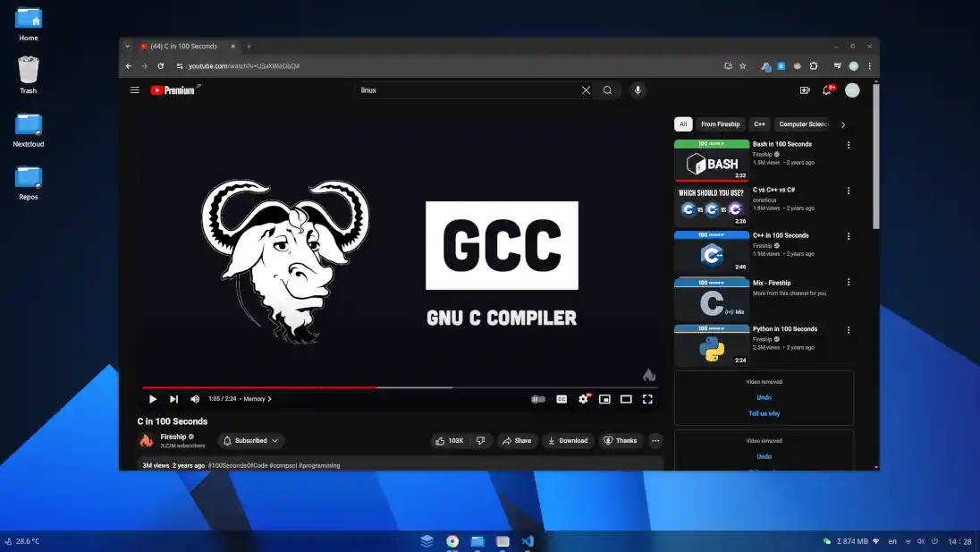This screenshot has width=980, height=552.
Task: Open the Python in 100 Seconds thumbnail
Action: (x=712, y=345)
